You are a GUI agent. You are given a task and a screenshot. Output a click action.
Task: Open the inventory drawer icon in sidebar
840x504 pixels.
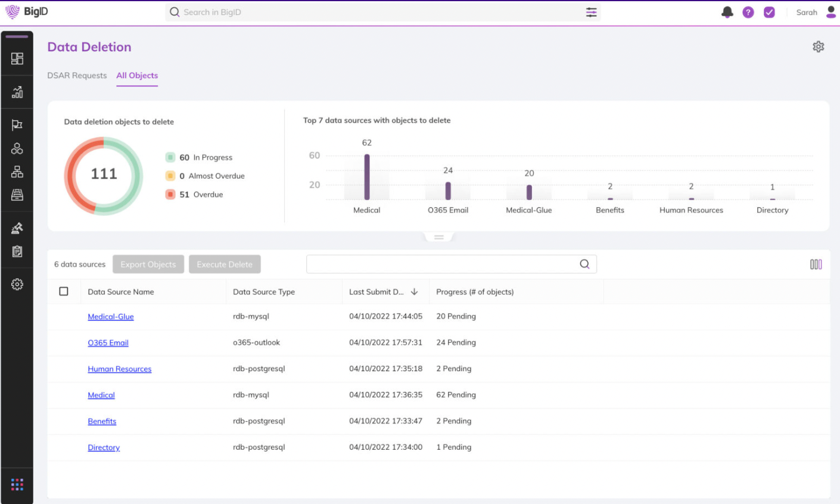[17, 195]
